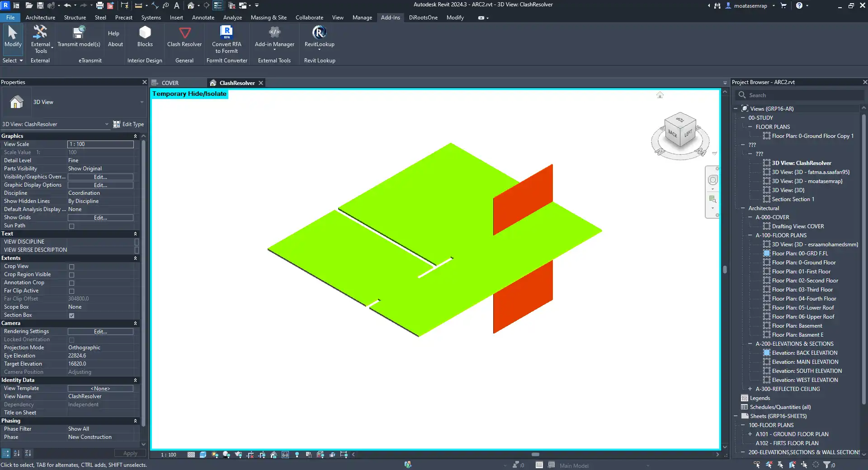Click Edit for Visibility/Graphics Overrides
Viewport: 868px width, 470px height.
point(100,177)
